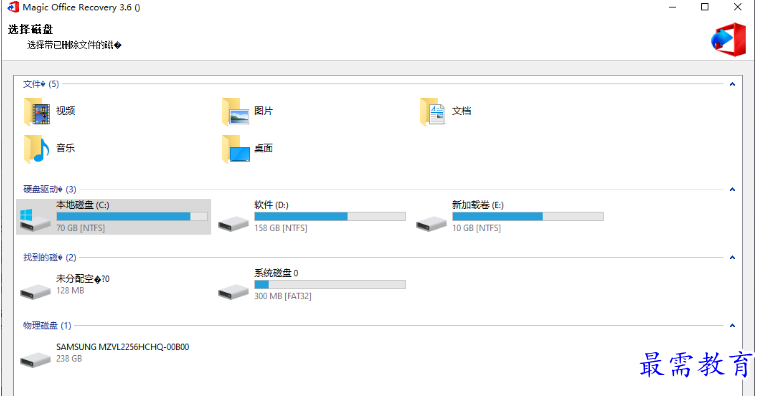
Task: Select the 系统磁盘 0 FAT32 disk icon
Action: coord(233,292)
